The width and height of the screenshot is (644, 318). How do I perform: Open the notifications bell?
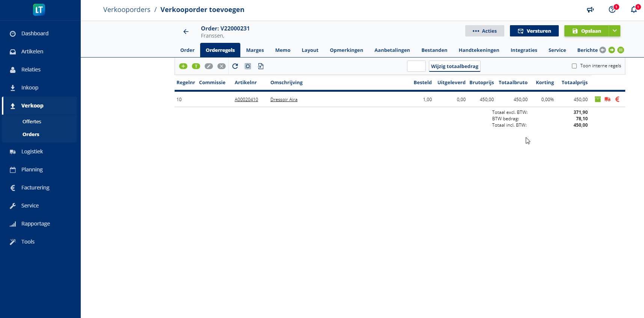[634, 10]
